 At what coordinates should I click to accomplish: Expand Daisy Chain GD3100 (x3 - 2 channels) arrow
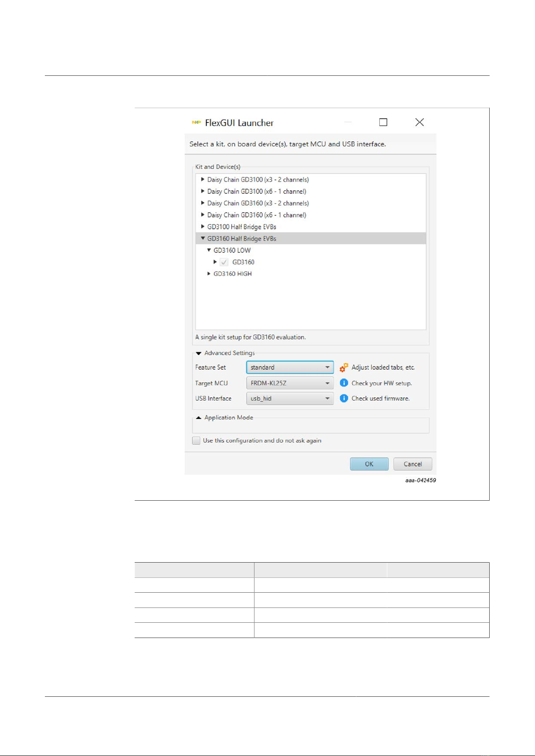point(203,179)
